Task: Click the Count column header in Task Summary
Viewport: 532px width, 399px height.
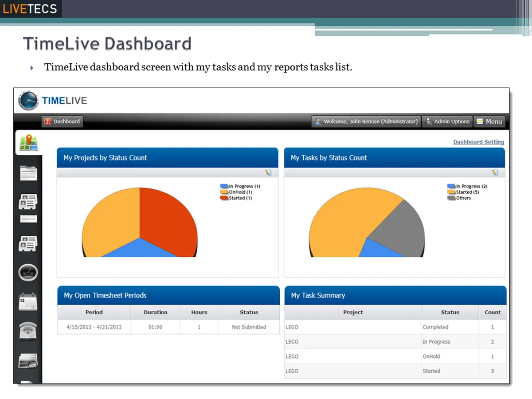Action: click(493, 312)
